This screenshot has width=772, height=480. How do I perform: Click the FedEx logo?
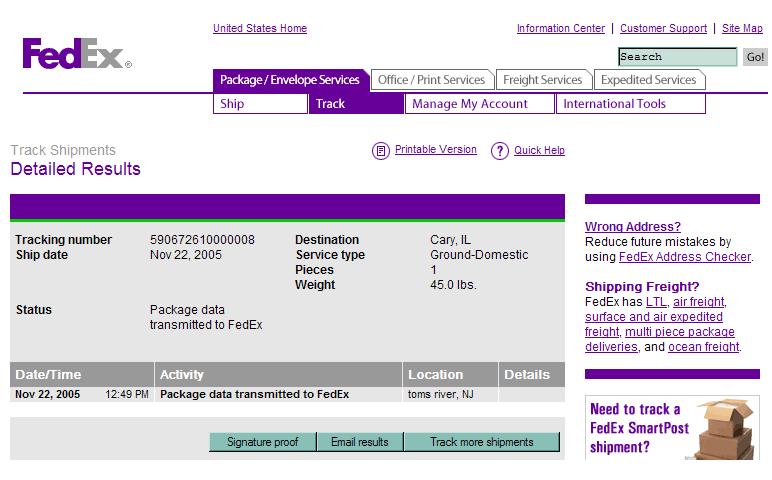click(76, 53)
